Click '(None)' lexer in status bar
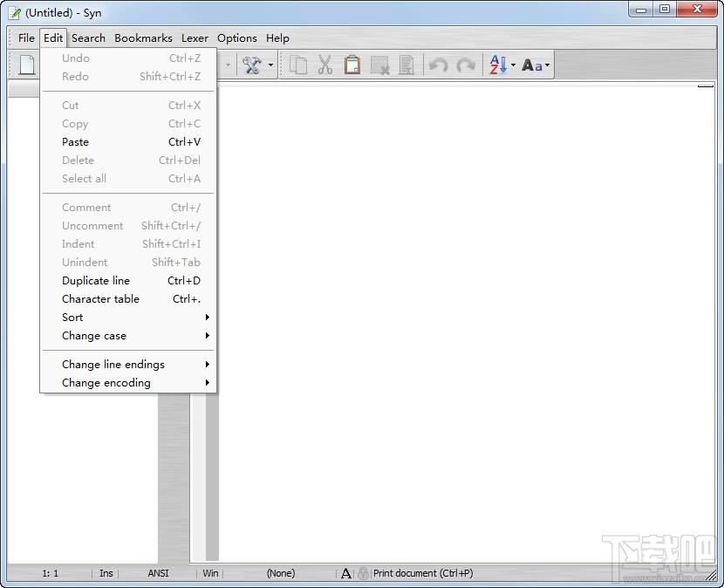The image size is (724, 588). tap(281, 573)
